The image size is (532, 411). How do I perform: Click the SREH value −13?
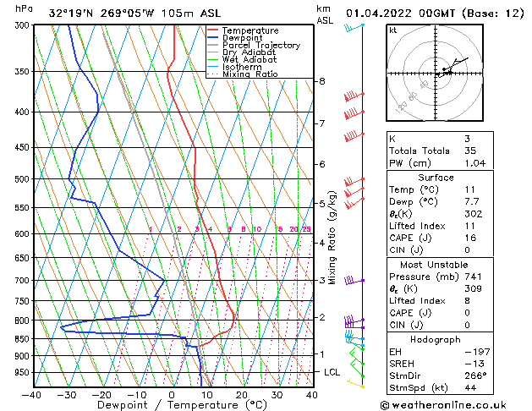tap(474, 364)
